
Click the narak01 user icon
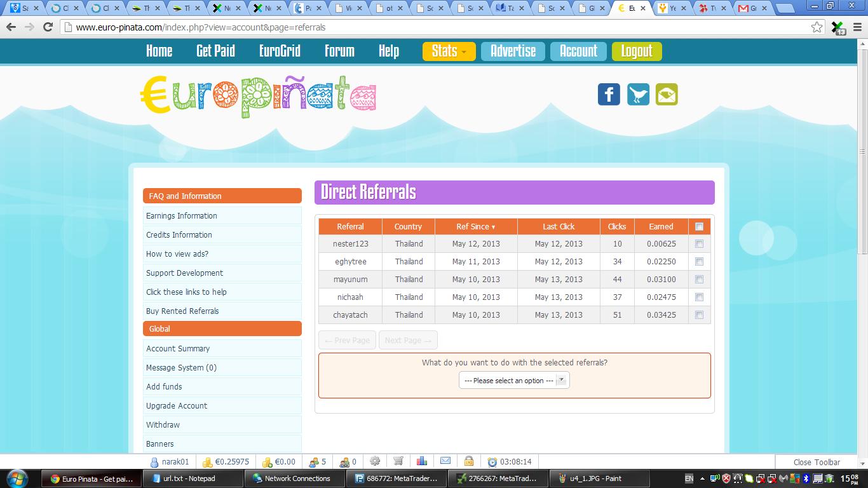[154, 462]
